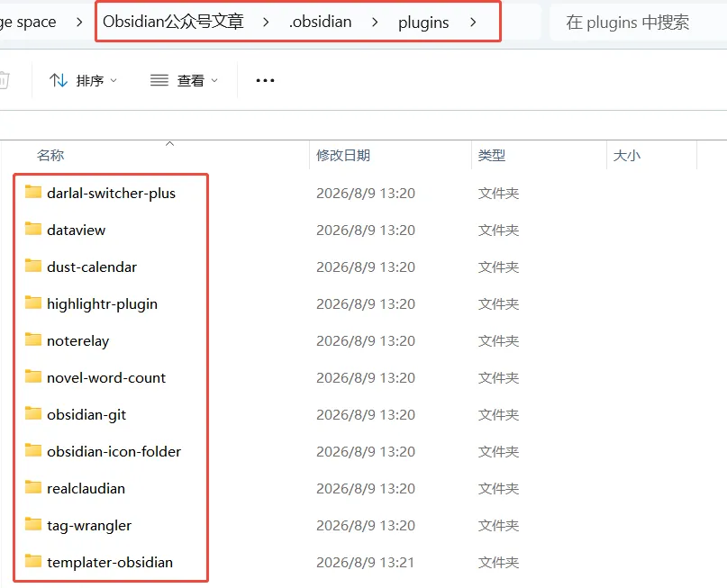
Task: Click the 在 plugins 中搜索 search box
Action: click(638, 22)
